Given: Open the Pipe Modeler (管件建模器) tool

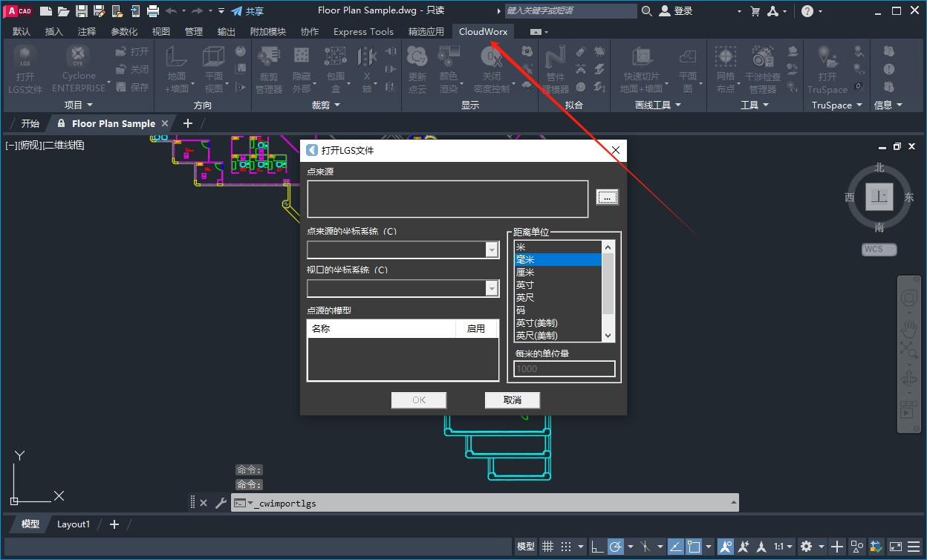Looking at the screenshot, I should click(555, 68).
